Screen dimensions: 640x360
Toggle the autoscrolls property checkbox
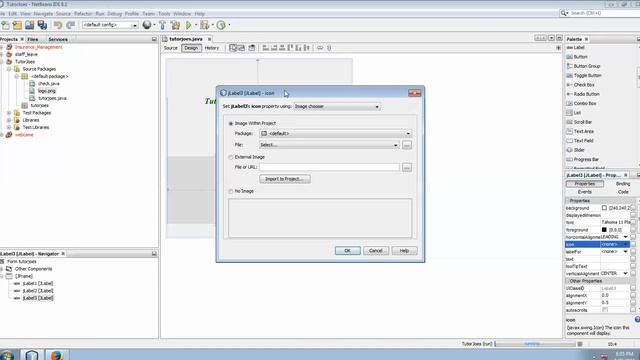click(605, 310)
